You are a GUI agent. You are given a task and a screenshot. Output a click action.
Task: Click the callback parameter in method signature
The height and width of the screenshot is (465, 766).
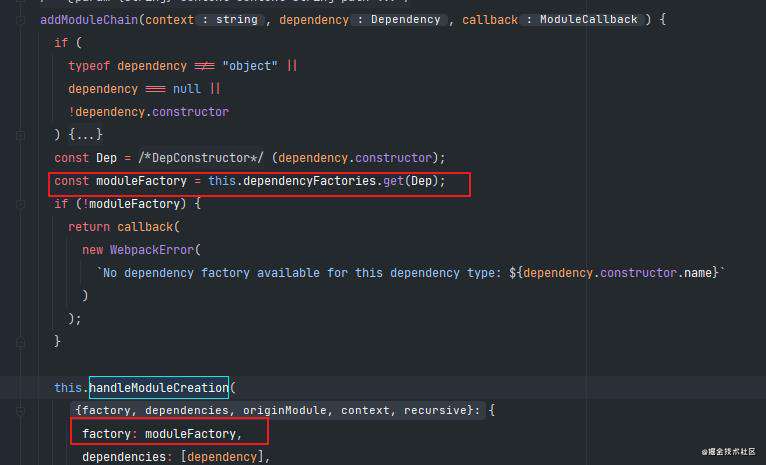point(490,20)
